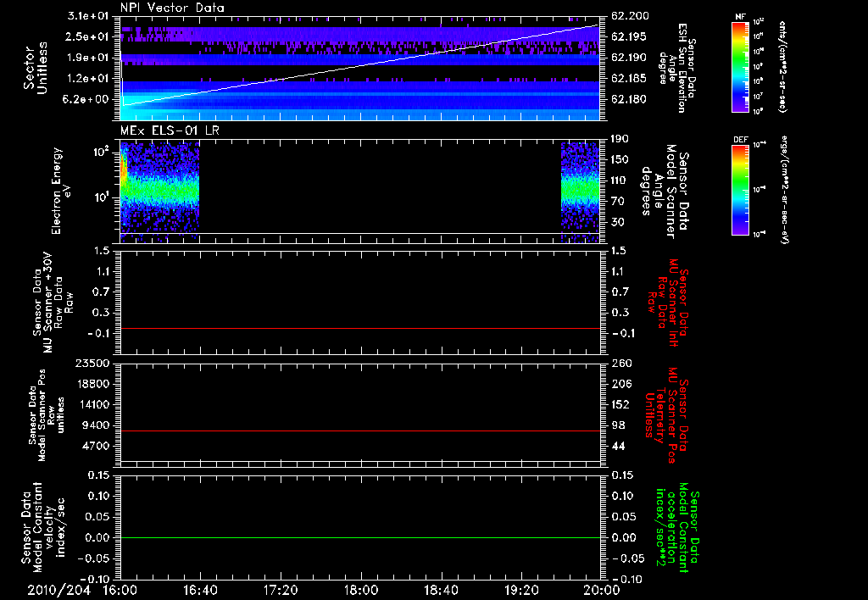Click the green "Model Constant acceleration" label
The height and width of the screenshot is (600, 868).
tap(677, 527)
